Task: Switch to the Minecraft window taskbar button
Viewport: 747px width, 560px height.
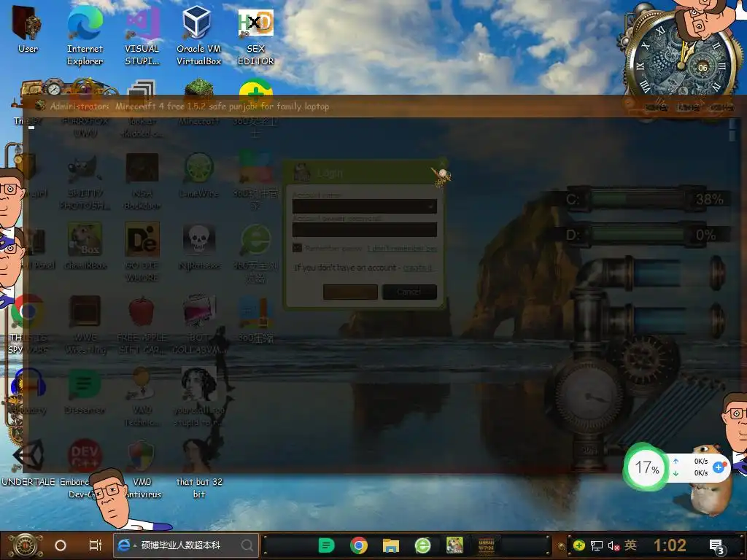Action: [x=486, y=545]
